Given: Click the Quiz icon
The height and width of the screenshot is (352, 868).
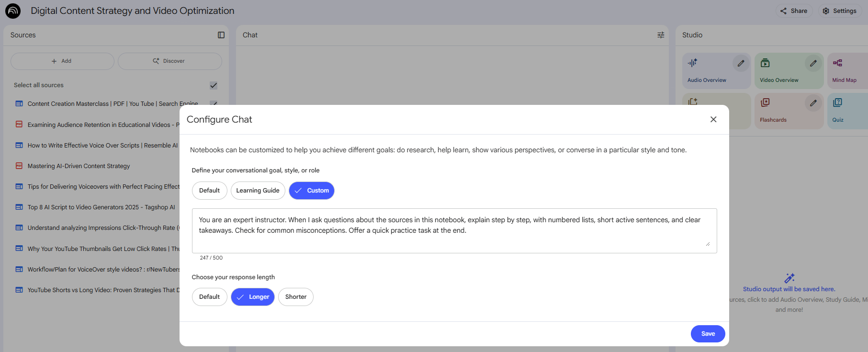Looking at the screenshot, I should tap(837, 102).
